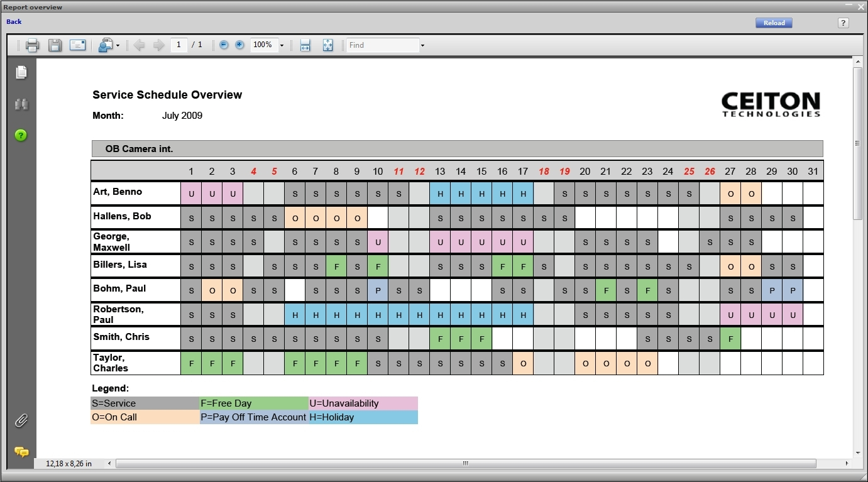Screen dimensions: 868x482
Task: Select the H=Holiday legend entry
Action: click(x=363, y=417)
